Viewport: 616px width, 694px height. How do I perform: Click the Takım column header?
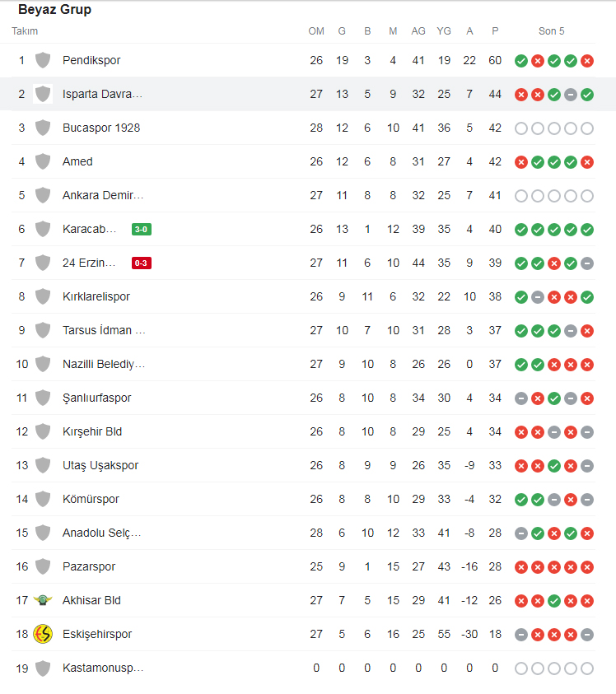click(25, 31)
